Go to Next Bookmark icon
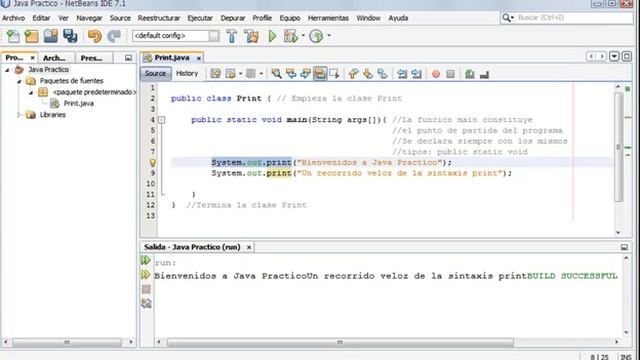Viewport: 640px width, 360px height. (x=368, y=74)
